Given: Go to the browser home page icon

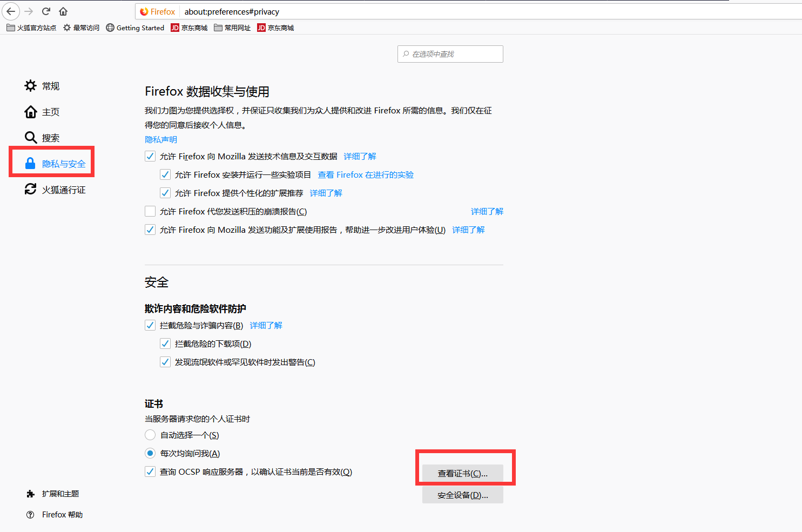Looking at the screenshot, I should (x=63, y=11).
